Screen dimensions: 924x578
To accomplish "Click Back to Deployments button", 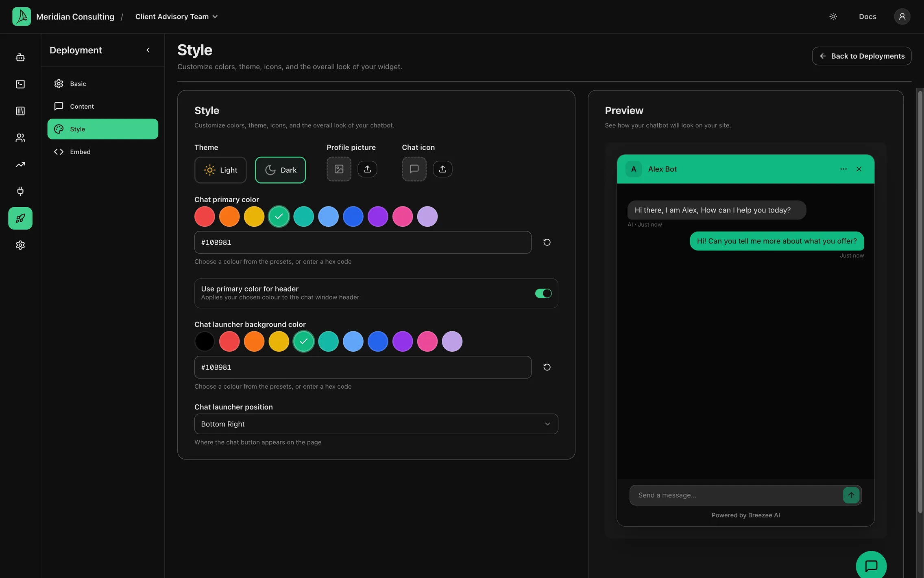I will [x=861, y=56].
